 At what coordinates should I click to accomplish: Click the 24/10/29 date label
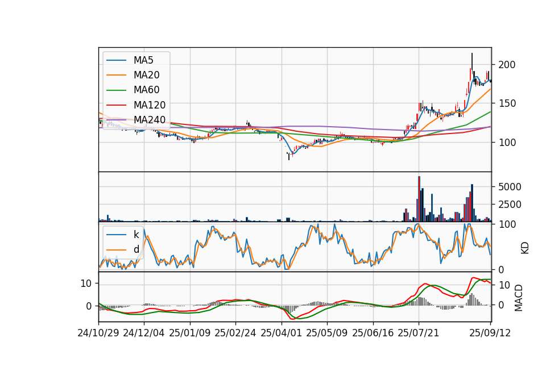coord(98,333)
